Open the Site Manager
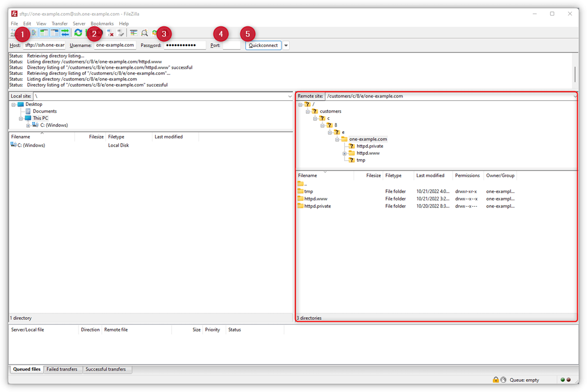 pos(12,33)
